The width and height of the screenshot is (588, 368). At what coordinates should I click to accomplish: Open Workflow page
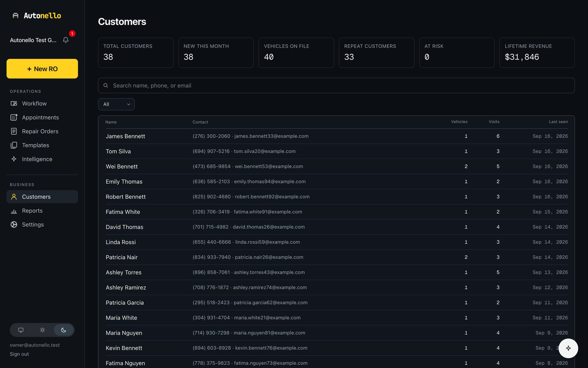click(42, 103)
